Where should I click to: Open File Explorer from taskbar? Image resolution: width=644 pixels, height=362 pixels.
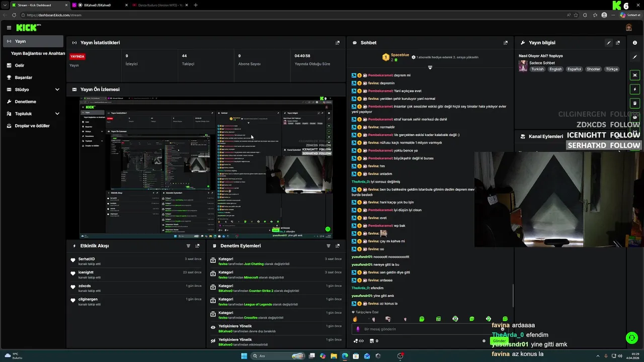[x=334, y=356]
